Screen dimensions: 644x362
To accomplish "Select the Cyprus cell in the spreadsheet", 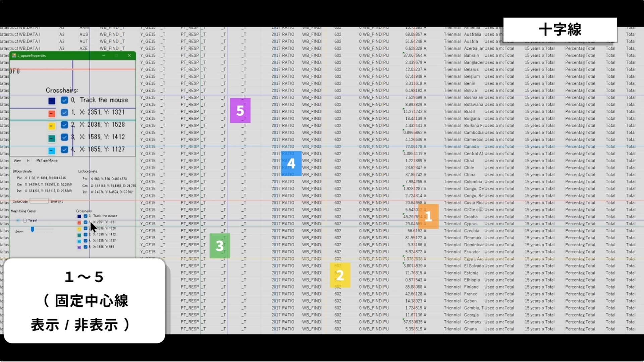I will pos(471,224).
